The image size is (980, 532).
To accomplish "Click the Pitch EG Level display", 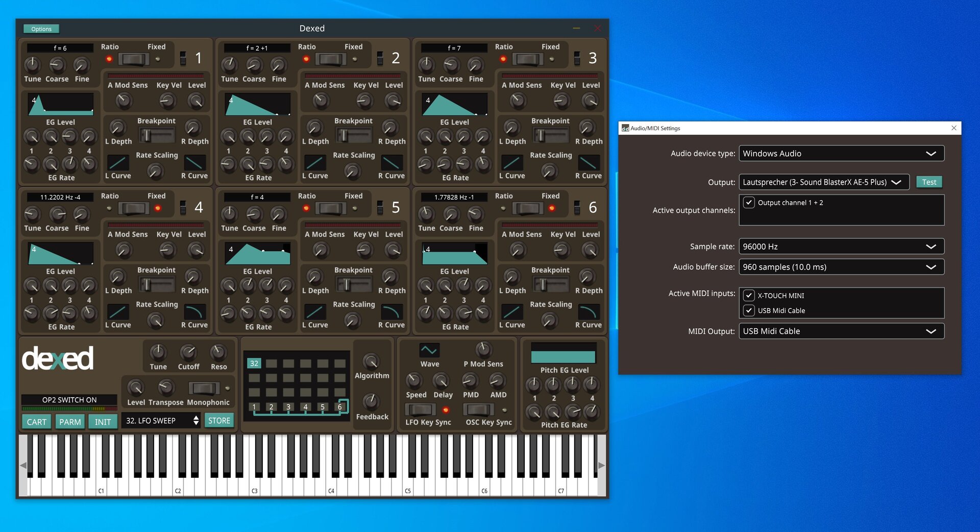I will click(563, 353).
